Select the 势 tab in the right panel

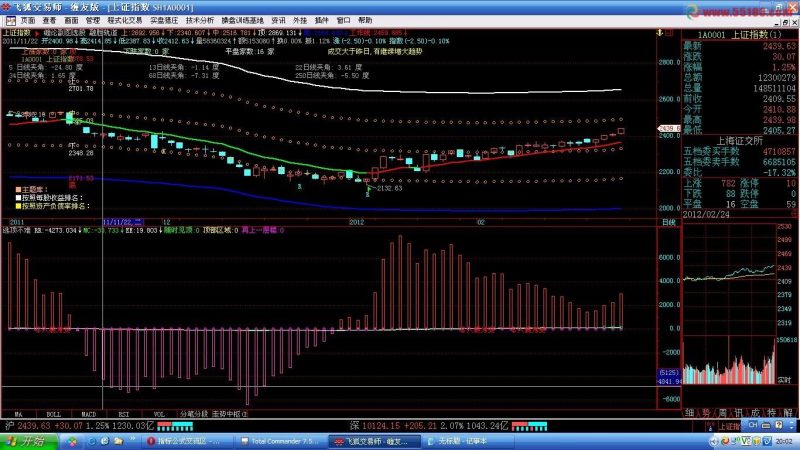(x=706, y=413)
